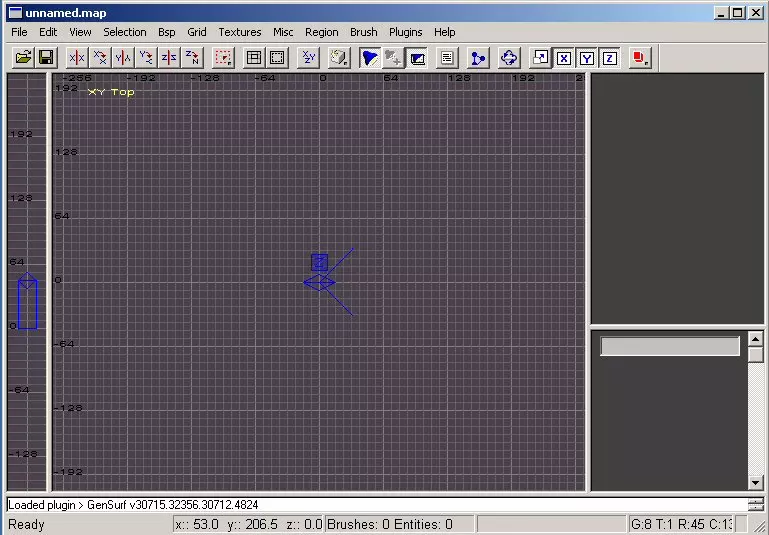Toggle the blue clipper tool button
Screen dimensions: 769x535
(x=369, y=58)
